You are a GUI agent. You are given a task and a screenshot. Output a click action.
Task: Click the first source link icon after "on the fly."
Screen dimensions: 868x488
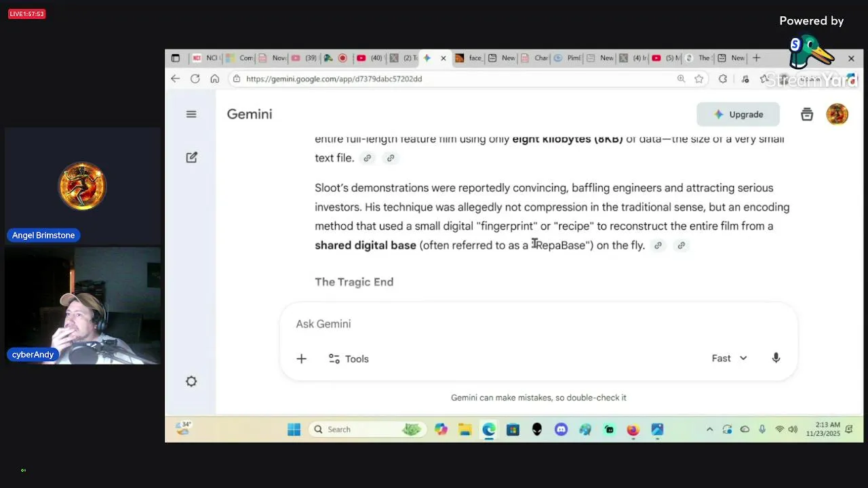click(x=658, y=245)
